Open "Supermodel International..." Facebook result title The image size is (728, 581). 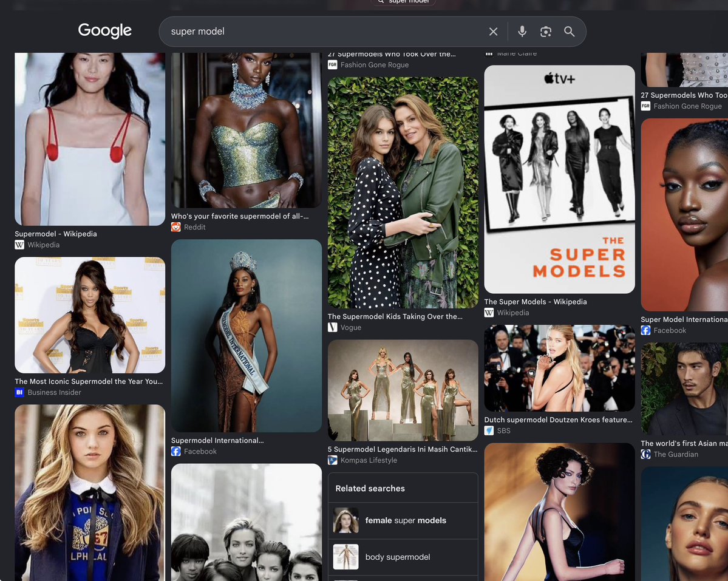[x=217, y=440]
